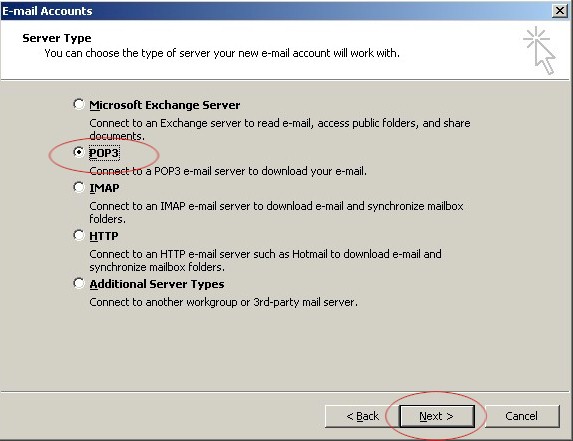Close the E-mail Accounts dialog
This screenshot has width=573, height=441.
click(x=560, y=11)
